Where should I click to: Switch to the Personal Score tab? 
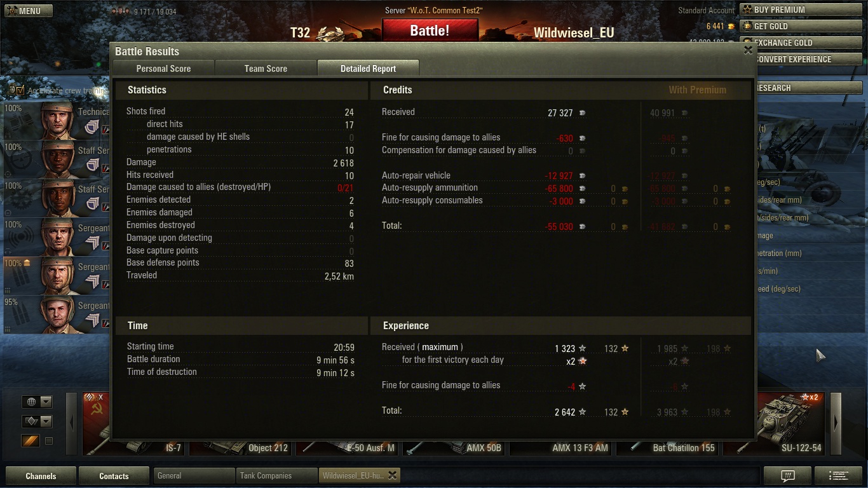point(164,69)
